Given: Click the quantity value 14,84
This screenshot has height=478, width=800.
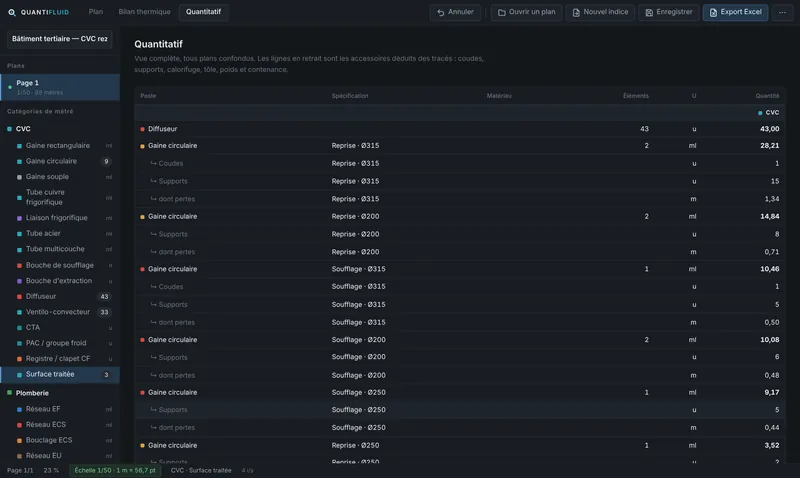Looking at the screenshot, I should pos(769,217).
